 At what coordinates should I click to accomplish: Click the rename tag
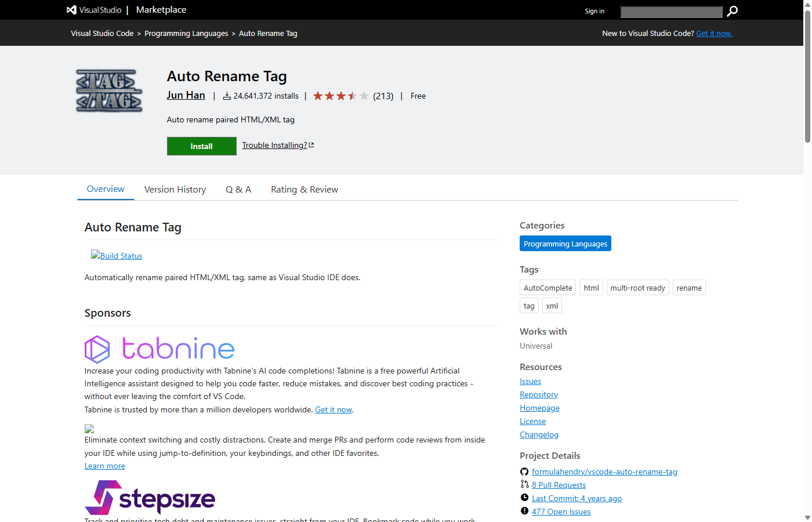pos(689,288)
